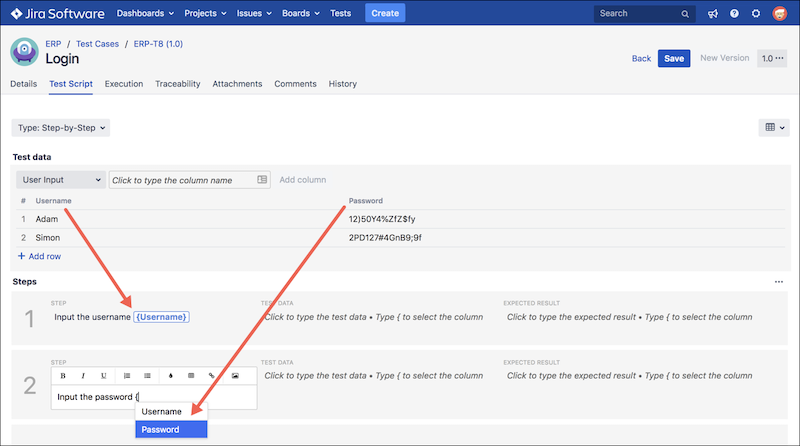Screen dimensions: 800x446
Task: Click the Add row link
Action: pos(40,256)
